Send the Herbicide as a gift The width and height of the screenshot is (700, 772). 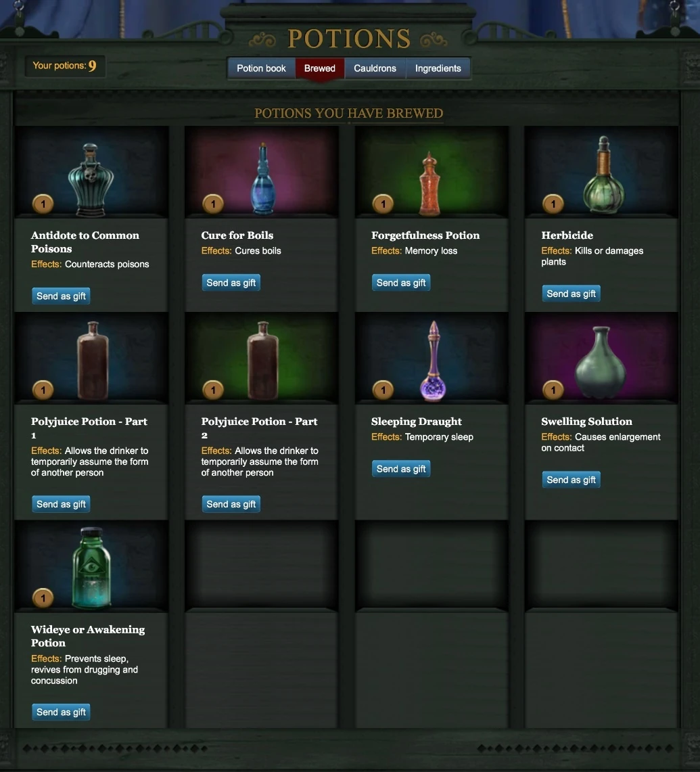click(x=571, y=294)
